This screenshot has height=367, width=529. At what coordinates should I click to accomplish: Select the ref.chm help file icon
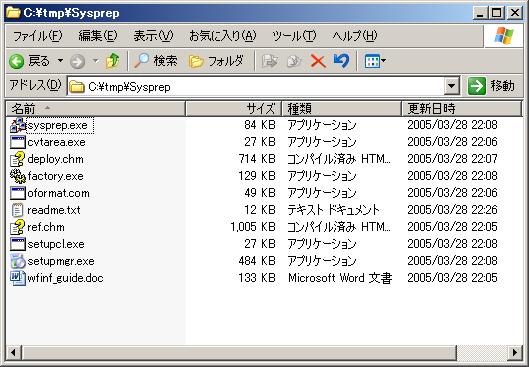click(18, 227)
